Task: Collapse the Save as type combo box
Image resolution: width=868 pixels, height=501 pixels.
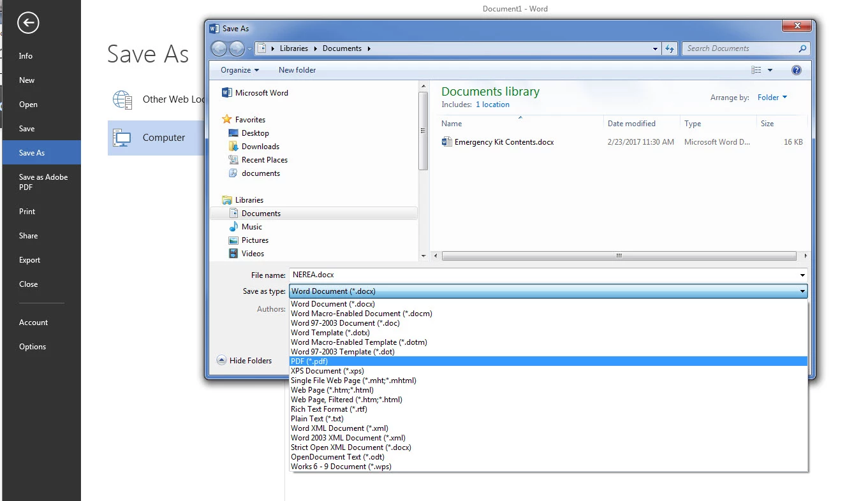Action: click(x=802, y=291)
